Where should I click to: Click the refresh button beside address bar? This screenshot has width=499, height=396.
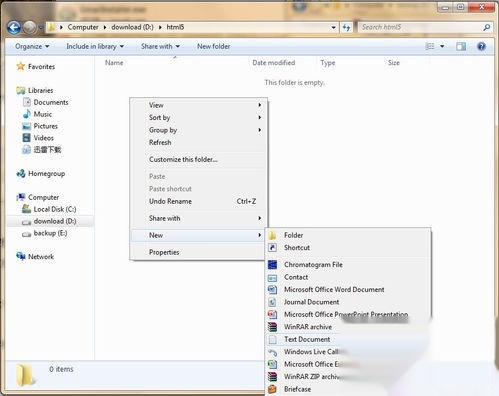[347, 27]
